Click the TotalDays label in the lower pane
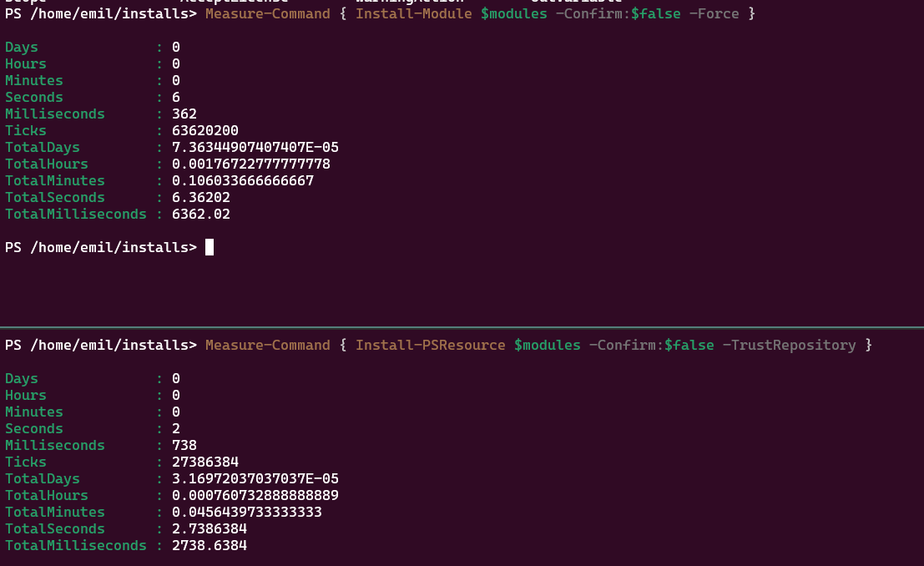 pyautogui.click(x=43, y=478)
